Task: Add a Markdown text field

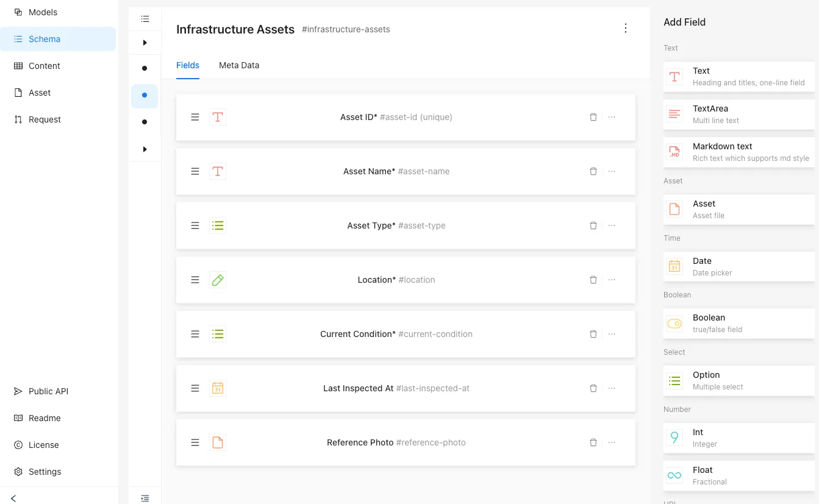Action: 739,152
